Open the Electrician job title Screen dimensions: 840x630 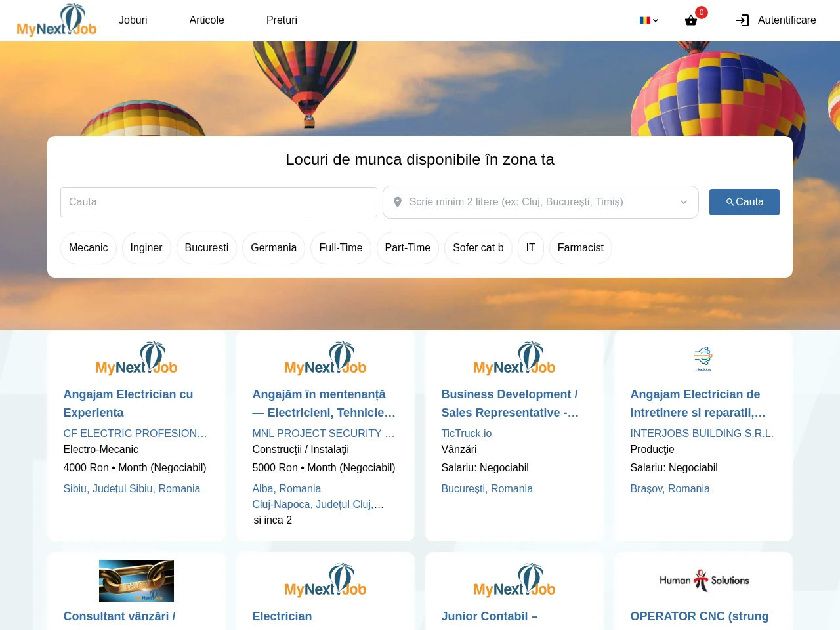pos(282,616)
